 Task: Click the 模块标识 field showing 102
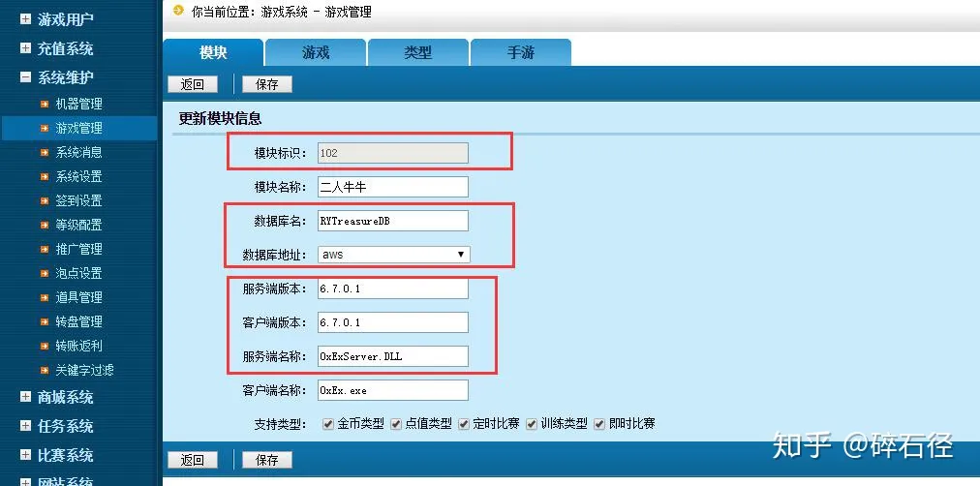(x=393, y=153)
